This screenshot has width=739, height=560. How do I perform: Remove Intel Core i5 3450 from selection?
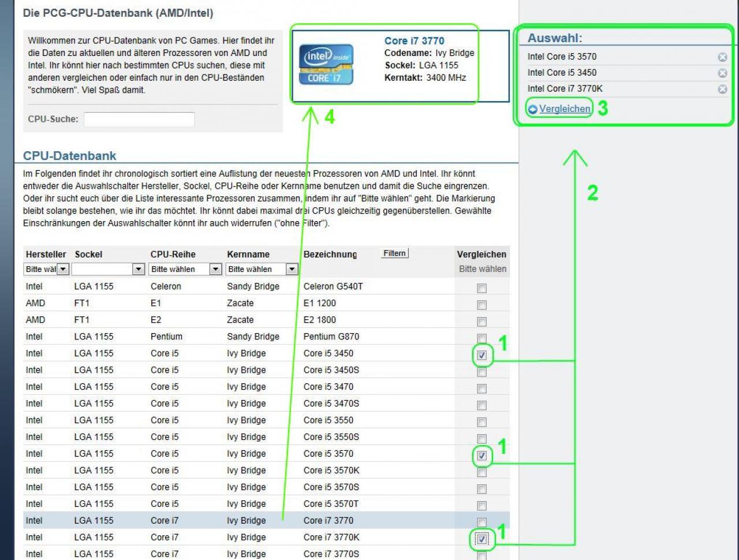[722, 73]
